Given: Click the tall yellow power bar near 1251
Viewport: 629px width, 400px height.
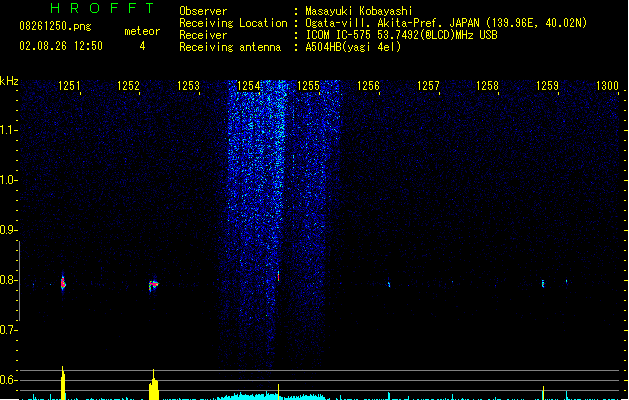Looking at the screenshot, I should 63,383.
